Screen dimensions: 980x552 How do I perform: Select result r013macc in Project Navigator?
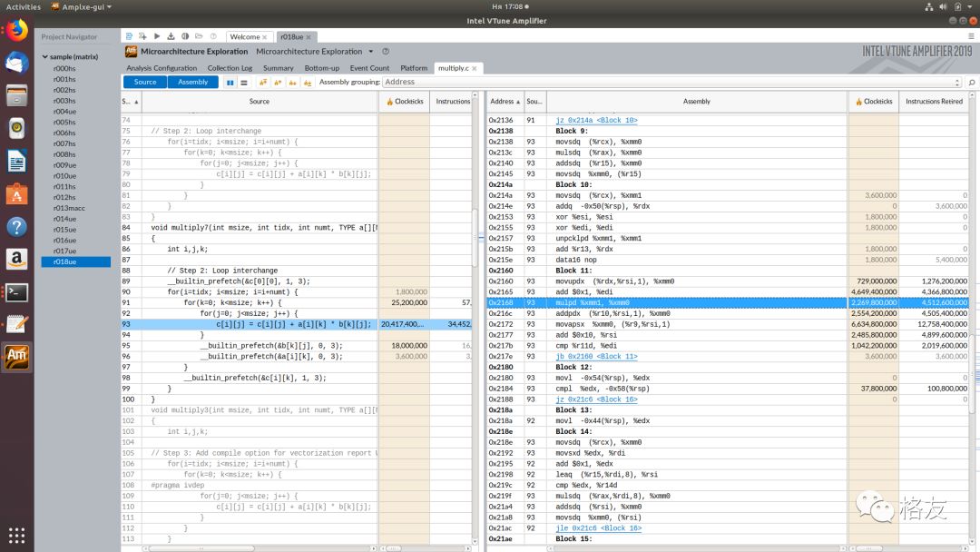pyautogui.click(x=69, y=208)
